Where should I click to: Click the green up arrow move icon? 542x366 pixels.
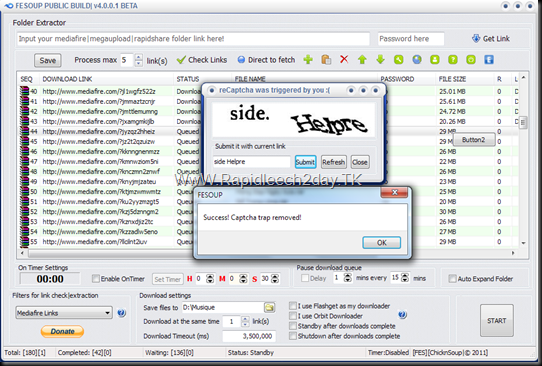click(362, 59)
